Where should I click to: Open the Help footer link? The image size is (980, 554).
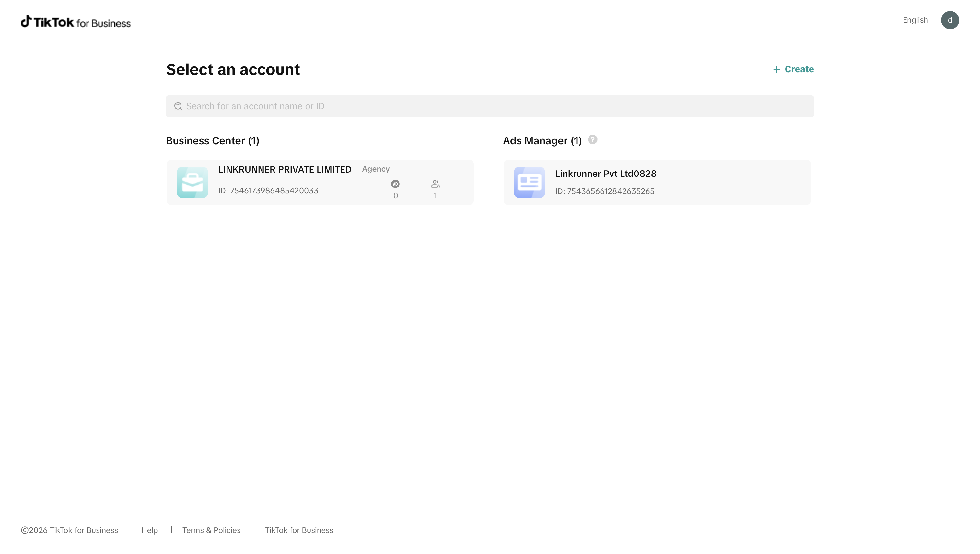[149, 530]
